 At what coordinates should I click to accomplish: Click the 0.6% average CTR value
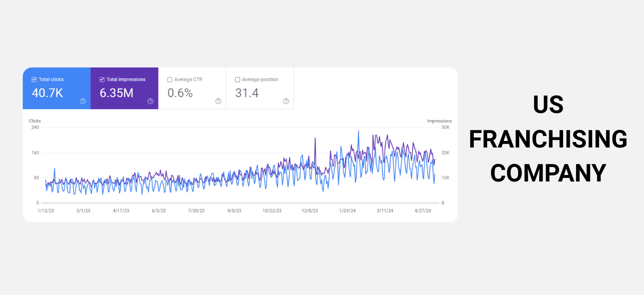click(180, 93)
